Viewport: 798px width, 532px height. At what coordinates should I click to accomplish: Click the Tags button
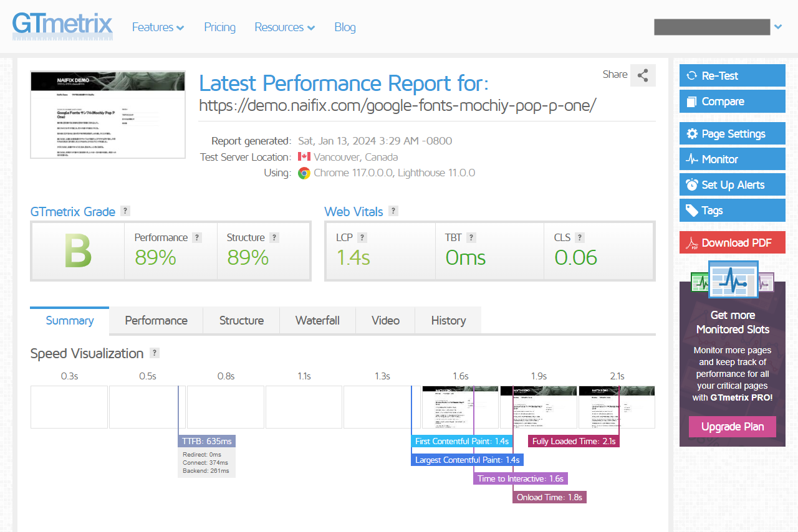pos(733,210)
